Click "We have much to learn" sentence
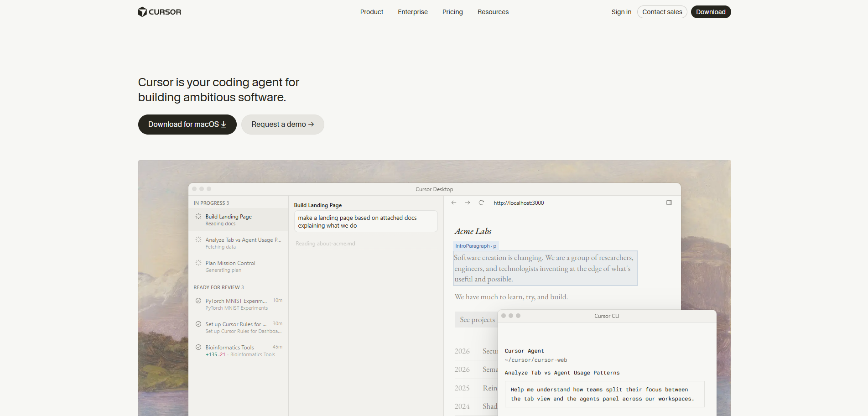 511,297
